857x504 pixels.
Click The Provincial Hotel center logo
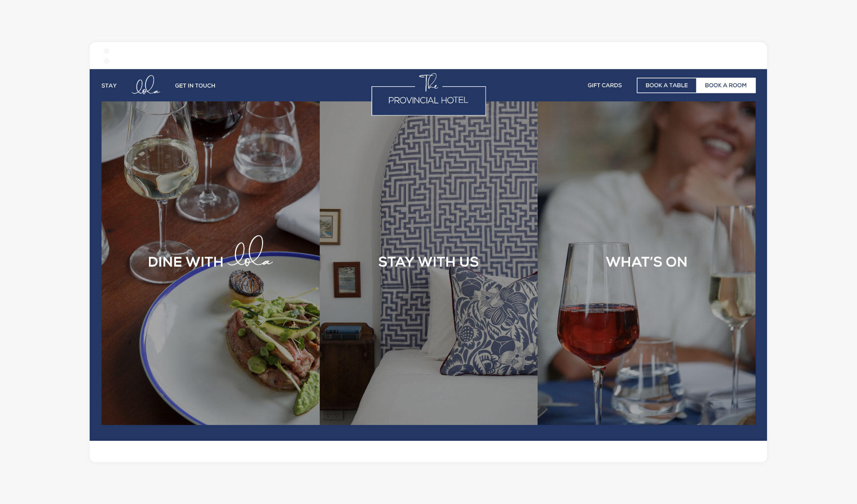click(x=428, y=95)
